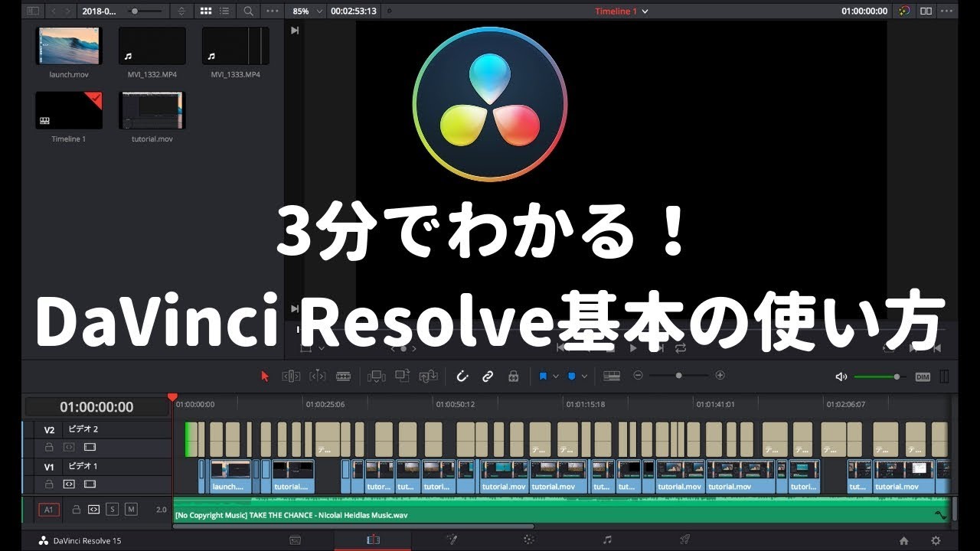The height and width of the screenshot is (551, 980).
Task: Toggle the viewer bypass color icon
Action: [x=906, y=11]
